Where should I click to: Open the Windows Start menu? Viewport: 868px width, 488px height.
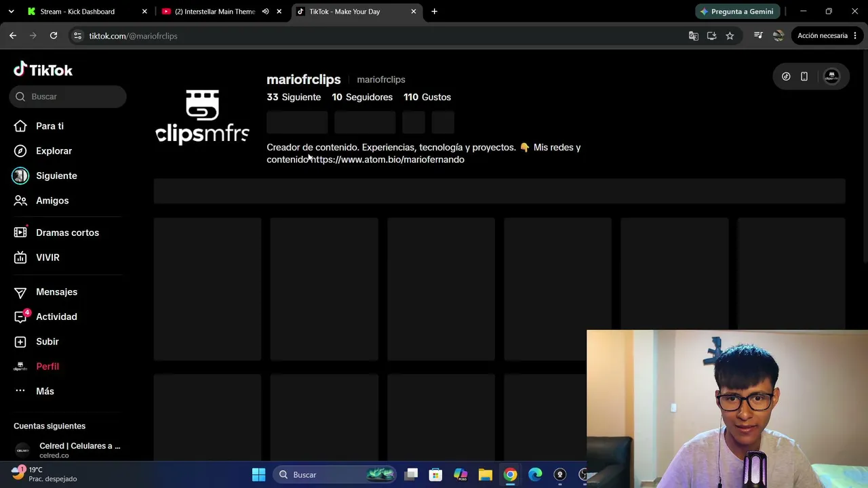pos(258,474)
